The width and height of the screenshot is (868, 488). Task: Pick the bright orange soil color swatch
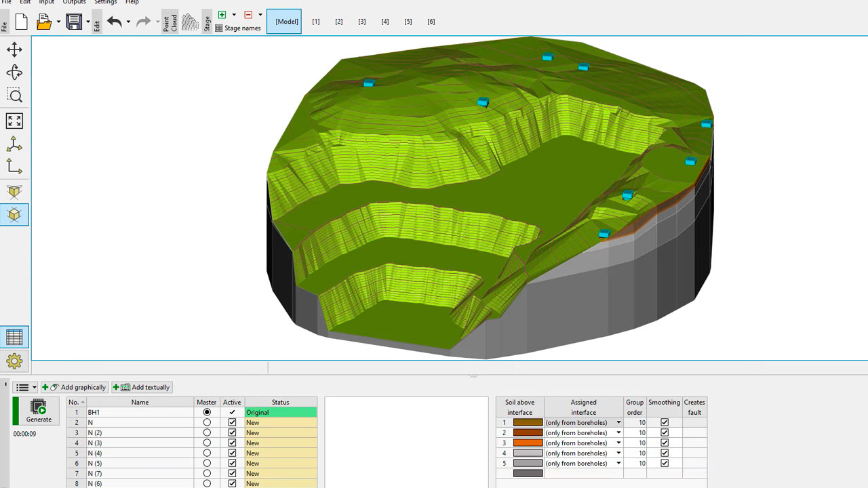pyautogui.click(x=528, y=443)
